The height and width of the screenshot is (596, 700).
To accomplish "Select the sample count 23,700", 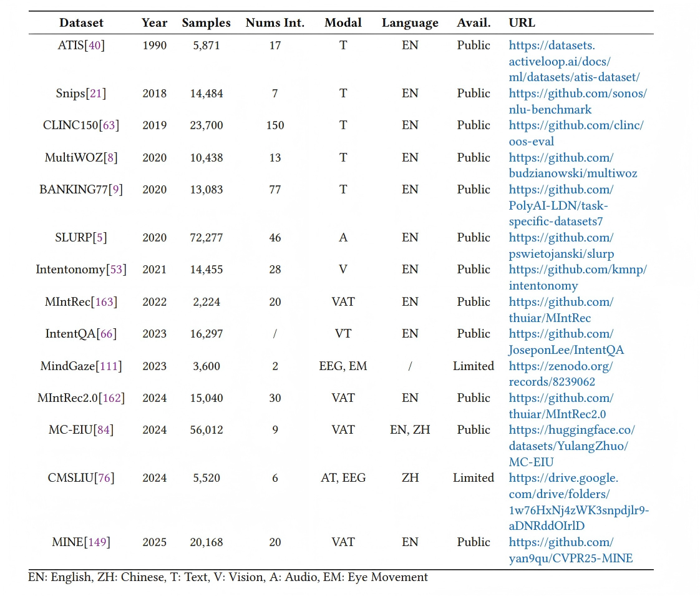I will [x=207, y=125].
